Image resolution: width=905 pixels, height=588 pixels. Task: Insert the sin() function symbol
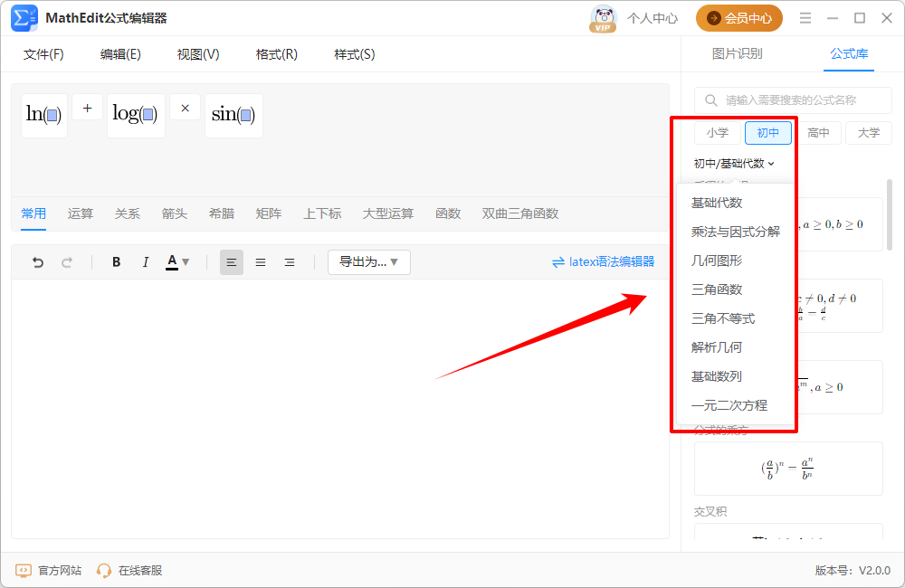pos(233,116)
